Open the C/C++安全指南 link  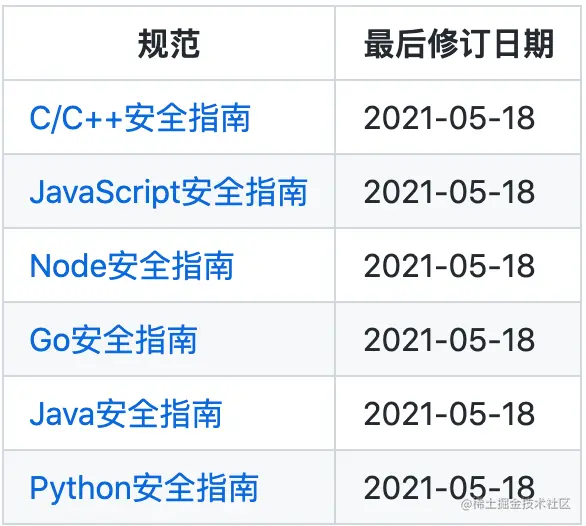pos(140,118)
